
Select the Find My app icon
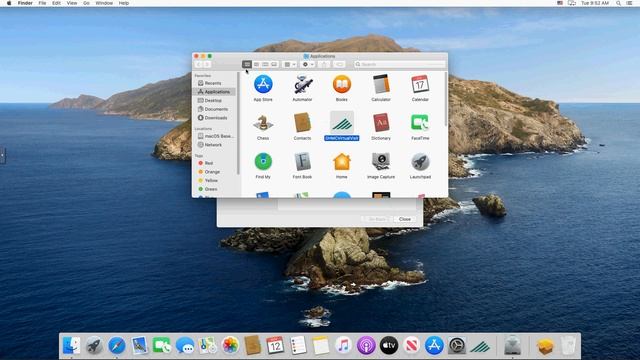pyautogui.click(x=263, y=162)
